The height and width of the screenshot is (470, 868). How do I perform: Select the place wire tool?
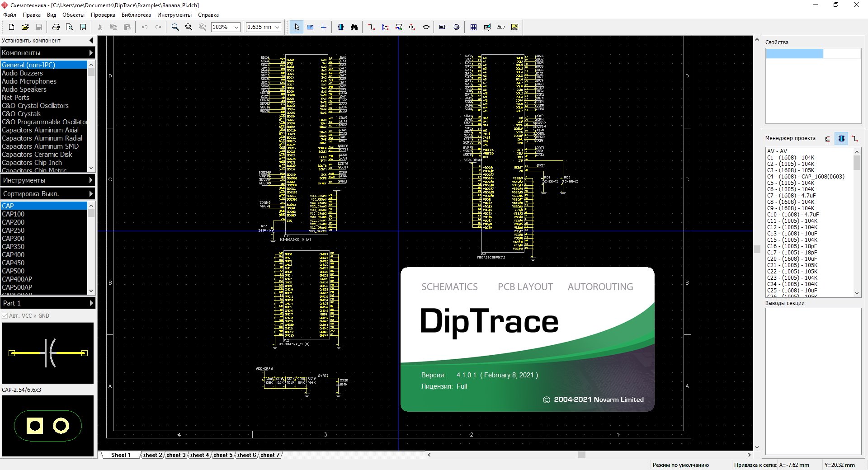click(372, 27)
